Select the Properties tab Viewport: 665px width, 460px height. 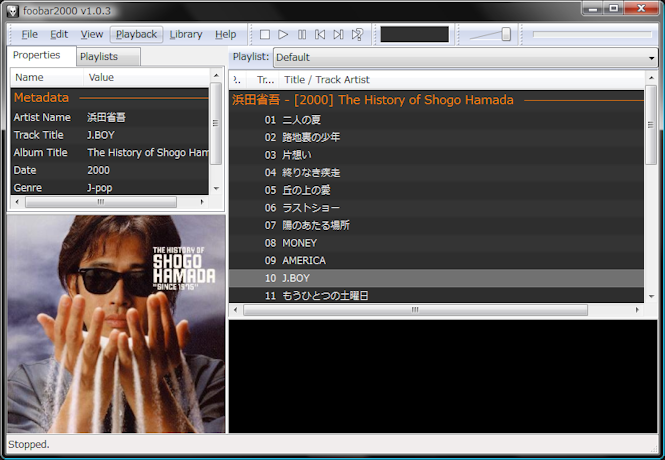point(41,56)
